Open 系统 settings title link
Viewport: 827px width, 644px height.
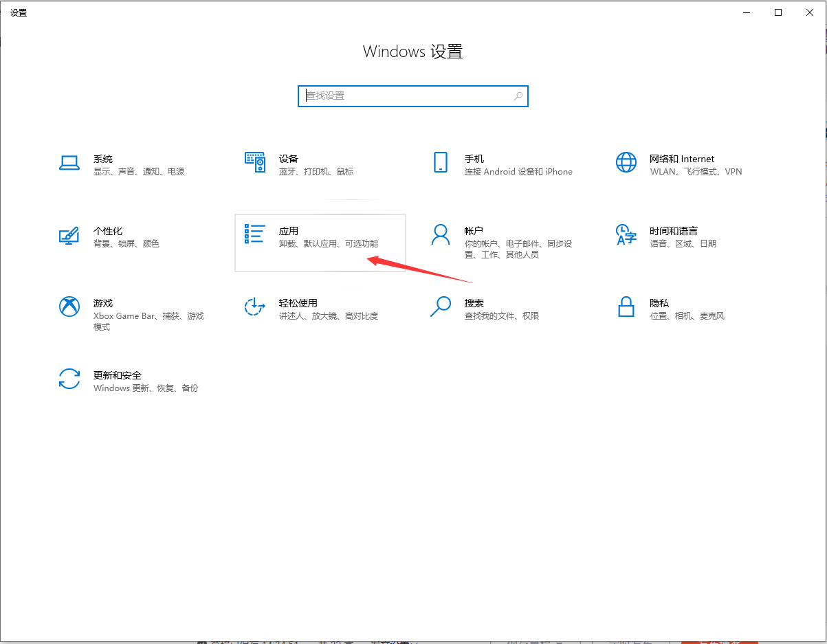[x=103, y=159]
